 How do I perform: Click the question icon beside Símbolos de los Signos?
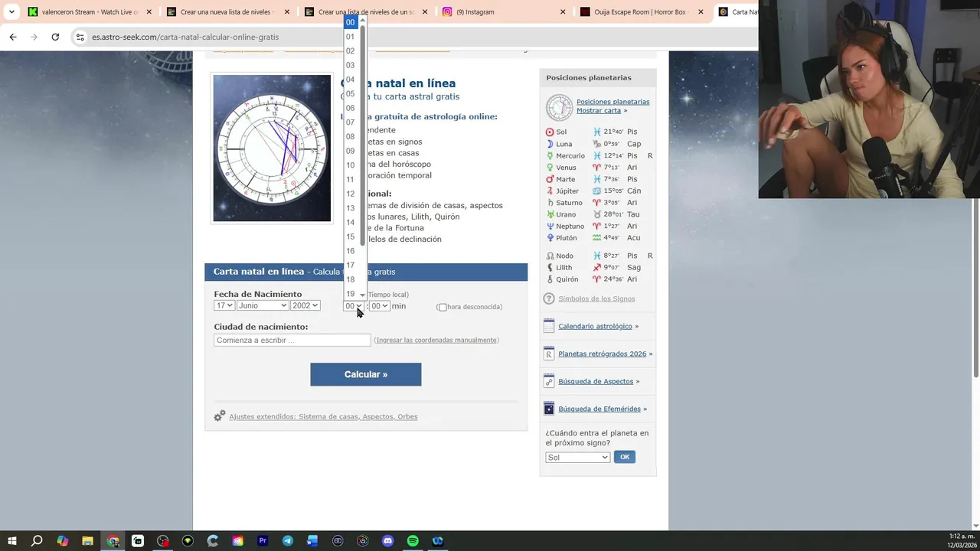point(548,298)
